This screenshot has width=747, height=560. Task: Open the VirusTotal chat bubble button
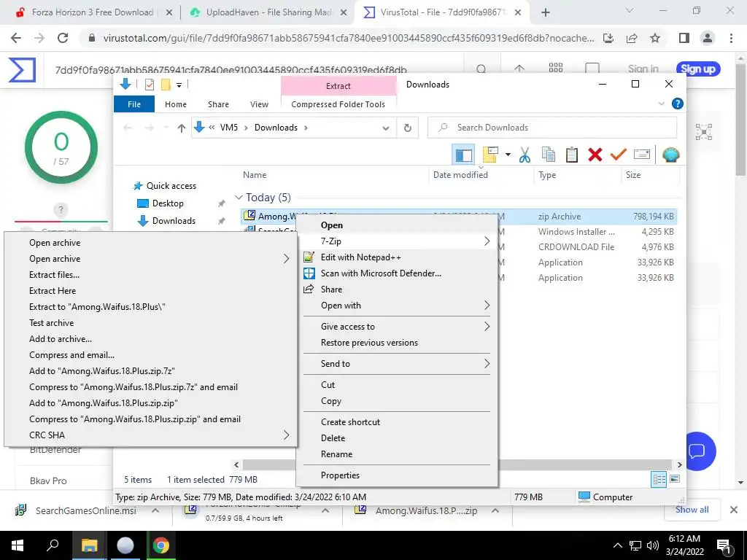(697, 451)
